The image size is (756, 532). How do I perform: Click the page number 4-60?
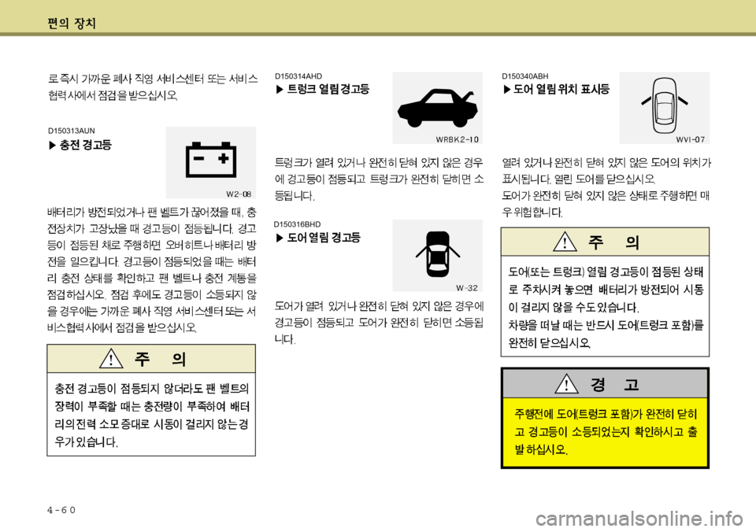pyautogui.click(x=61, y=510)
